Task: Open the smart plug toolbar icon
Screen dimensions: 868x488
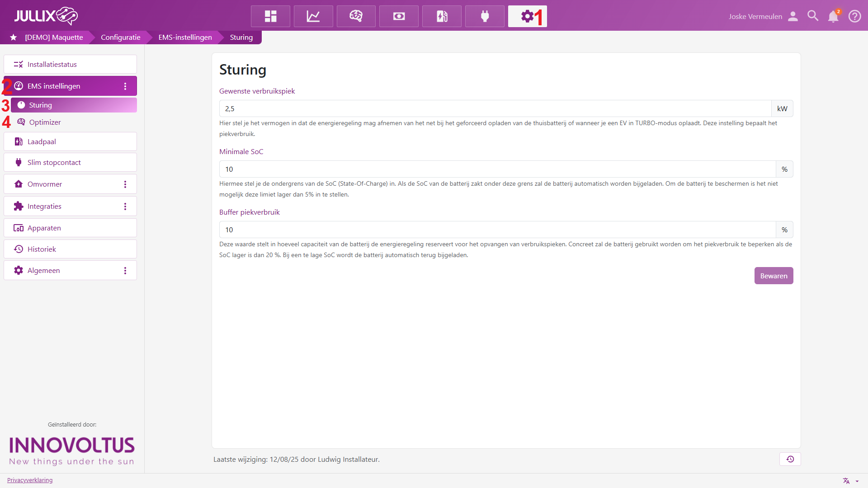Action: (485, 16)
